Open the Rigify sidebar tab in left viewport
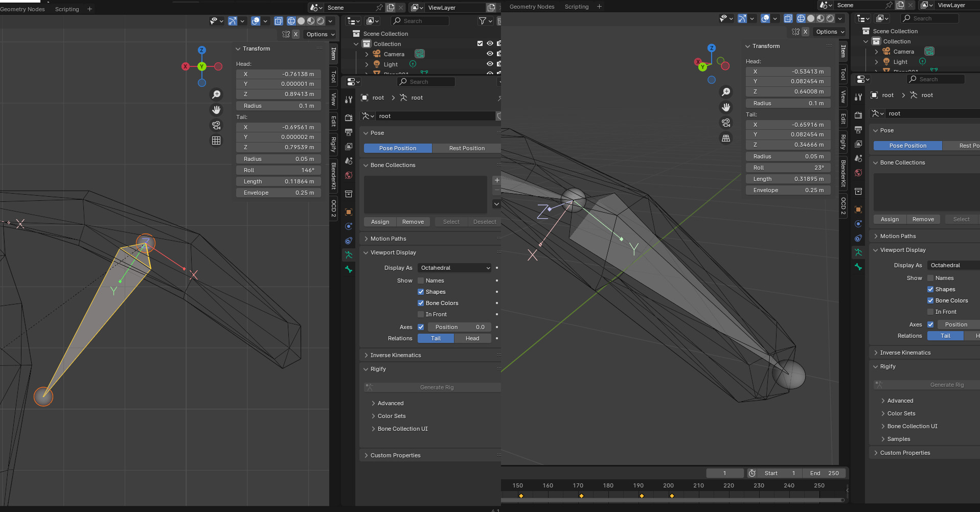This screenshot has width=980, height=512. pos(333,144)
